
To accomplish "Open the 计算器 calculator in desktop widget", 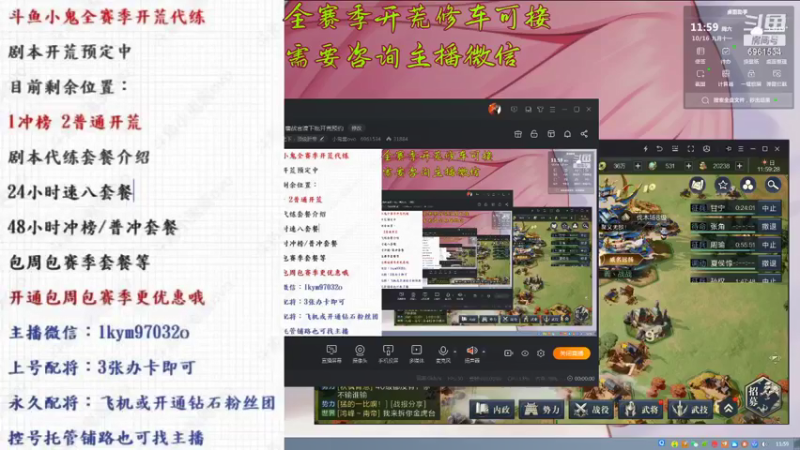I will pos(726,78).
